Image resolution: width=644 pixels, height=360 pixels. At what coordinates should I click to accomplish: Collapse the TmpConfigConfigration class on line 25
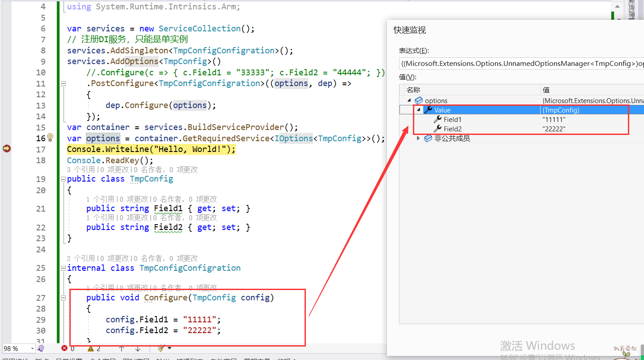click(63, 268)
